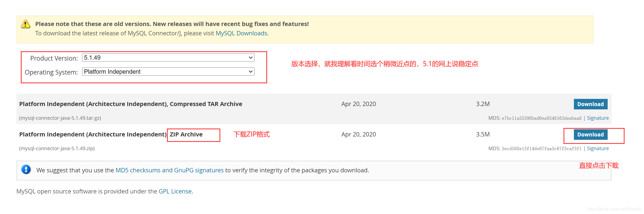644x214 pixels.
Task: Open Signature link for the zip file
Action: [x=598, y=148]
